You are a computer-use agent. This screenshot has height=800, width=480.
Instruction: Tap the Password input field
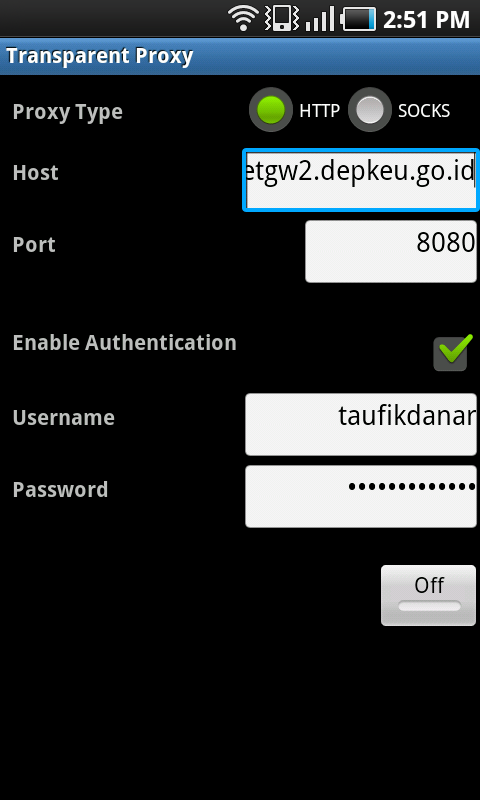pyautogui.click(x=361, y=496)
